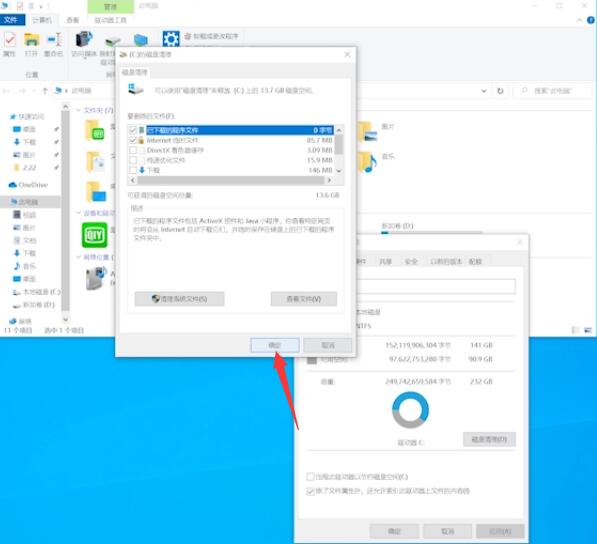Toggle the 下载 checkbox in Disk Cleanup
This screenshot has width=597, height=544.
point(133,170)
